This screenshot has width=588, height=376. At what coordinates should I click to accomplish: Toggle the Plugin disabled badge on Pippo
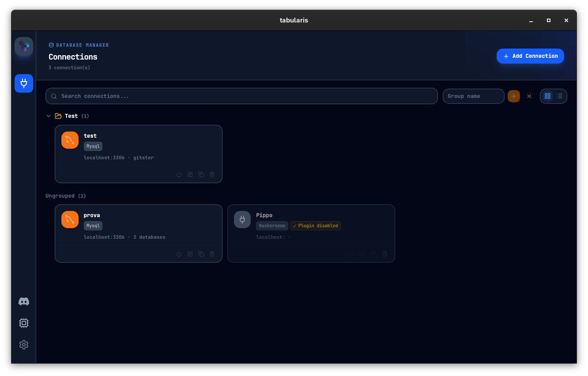click(315, 226)
